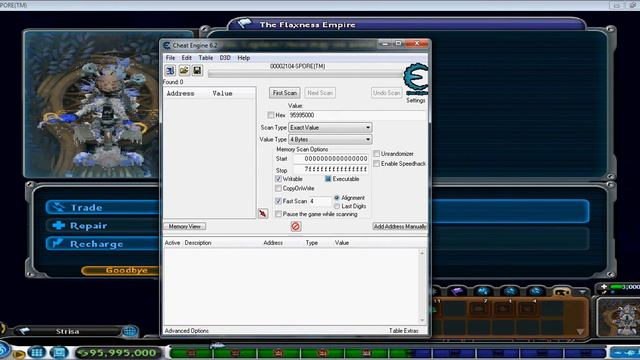The height and width of the screenshot is (360, 640).
Task: Click Advanced Options at the bottom
Action: coord(187,331)
